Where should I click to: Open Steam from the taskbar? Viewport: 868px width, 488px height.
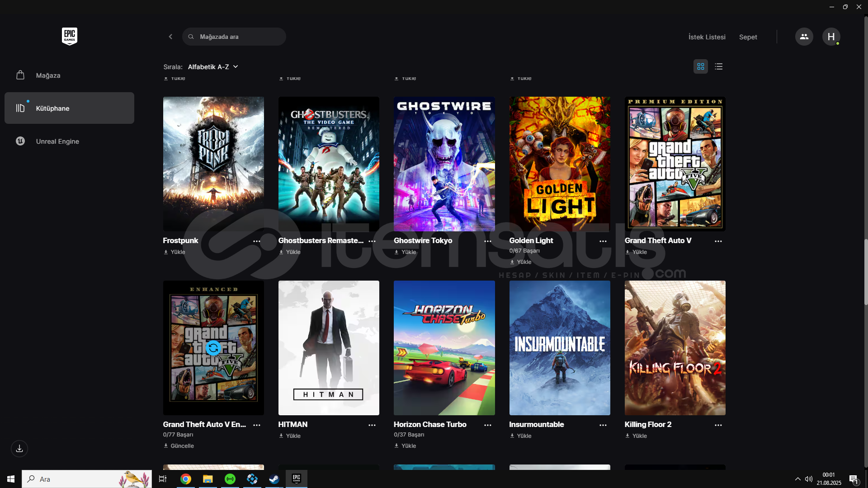[274, 479]
